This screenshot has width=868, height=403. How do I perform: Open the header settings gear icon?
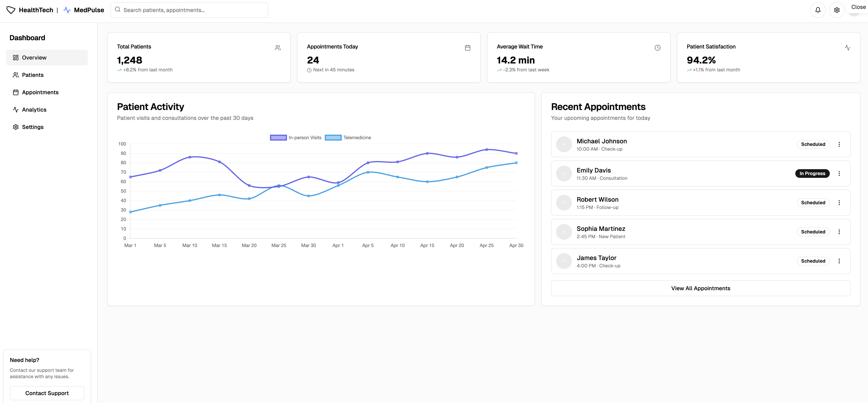(836, 10)
